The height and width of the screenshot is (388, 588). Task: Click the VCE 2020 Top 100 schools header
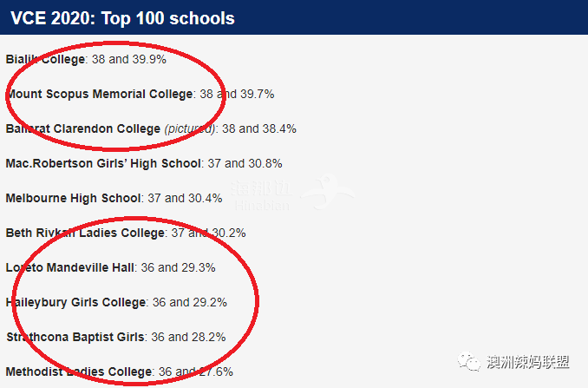coord(122,18)
